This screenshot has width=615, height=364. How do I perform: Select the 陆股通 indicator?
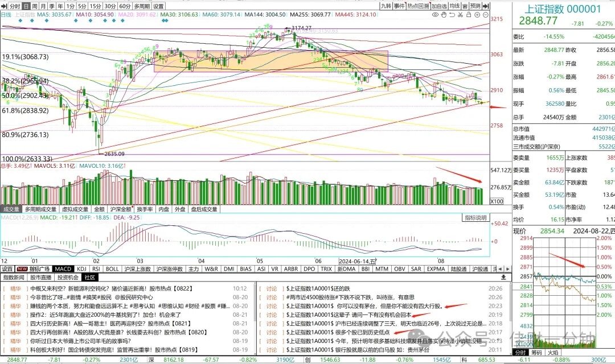click(x=458, y=269)
